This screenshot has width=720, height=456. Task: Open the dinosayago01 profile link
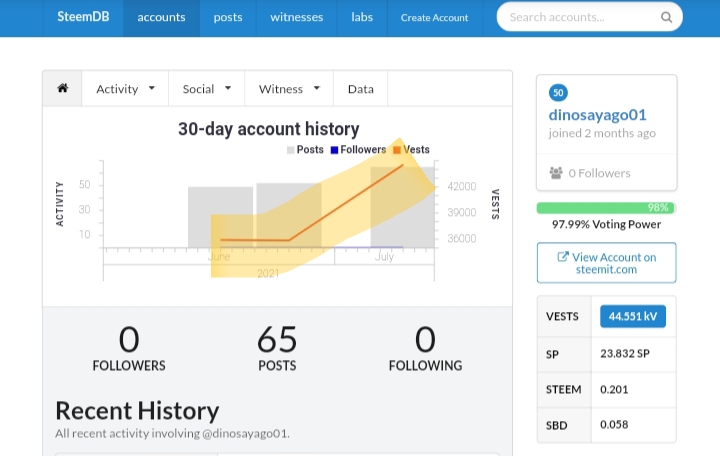tap(597, 114)
